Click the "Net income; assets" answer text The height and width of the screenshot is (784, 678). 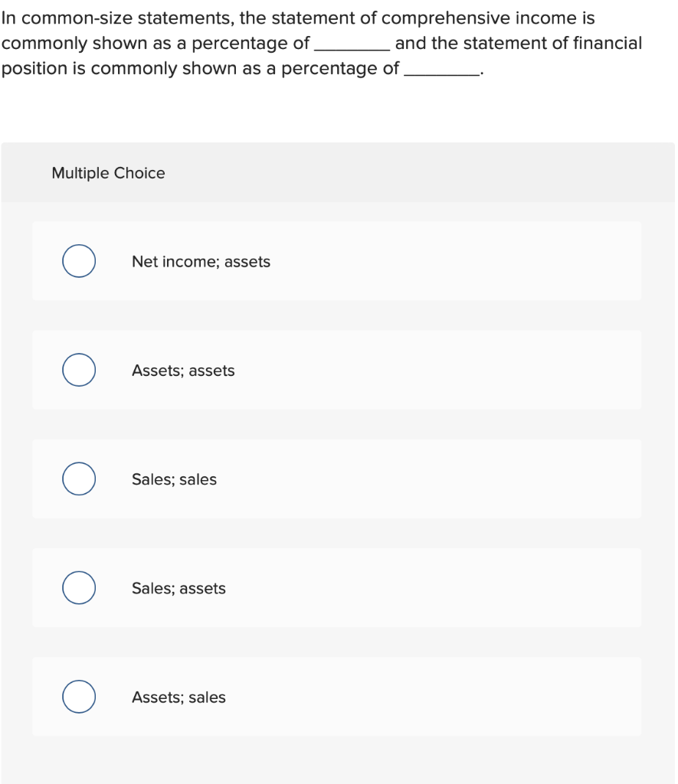201,262
